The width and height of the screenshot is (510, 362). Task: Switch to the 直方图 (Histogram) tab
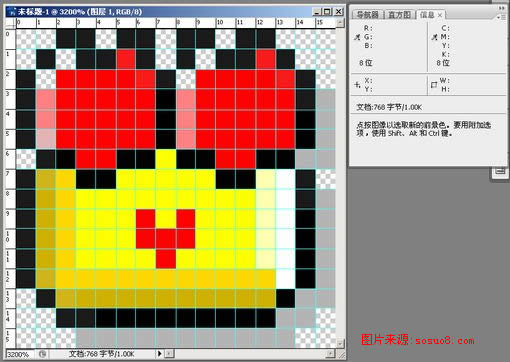[x=399, y=15]
